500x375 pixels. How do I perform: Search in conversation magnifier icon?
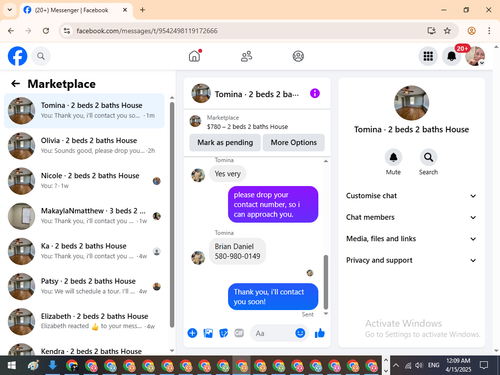click(428, 157)
